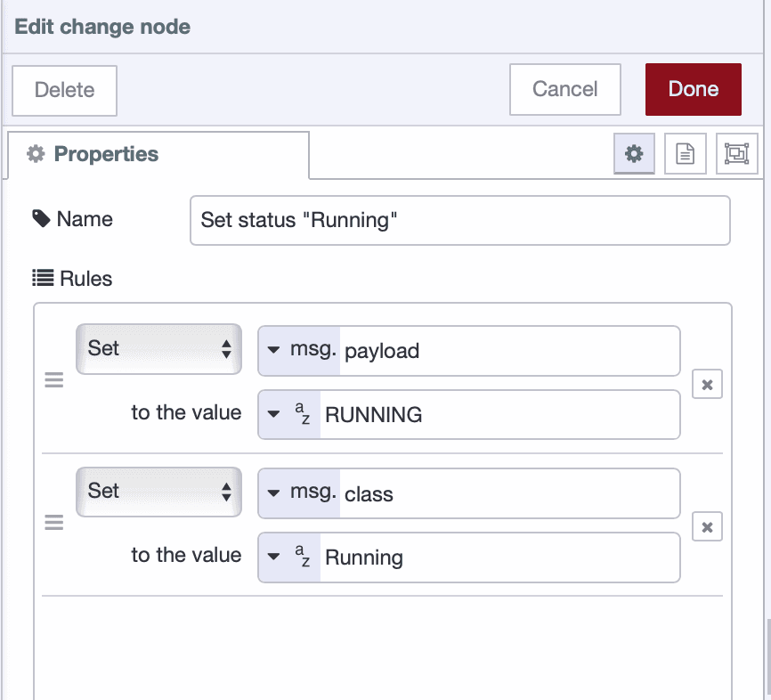Open the msg. payload property type dropdown
The height and width of the screenshot is (700, 771).
point(273,351)
